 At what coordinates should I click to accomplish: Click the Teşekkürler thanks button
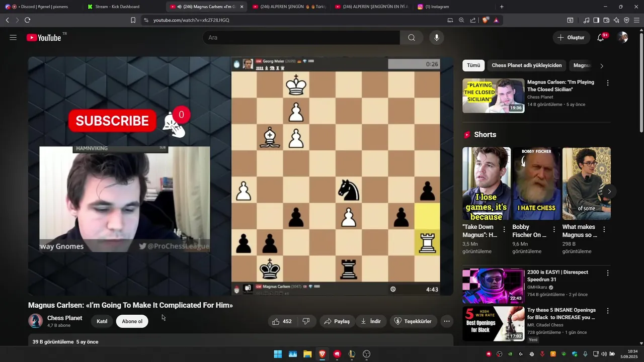413,321
